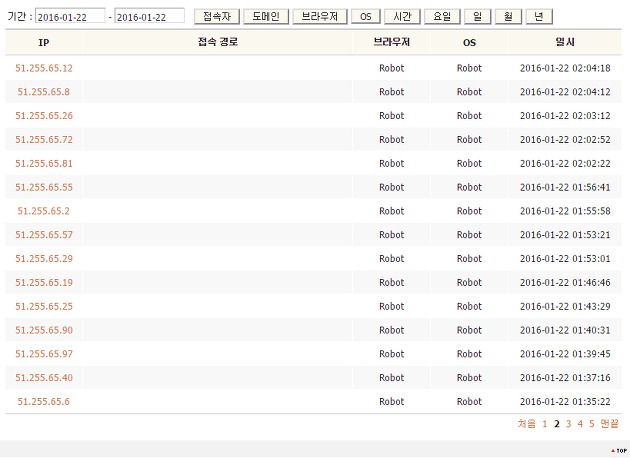Jump to TOP of page
630x458 pixels.
(x=619, y=451)
